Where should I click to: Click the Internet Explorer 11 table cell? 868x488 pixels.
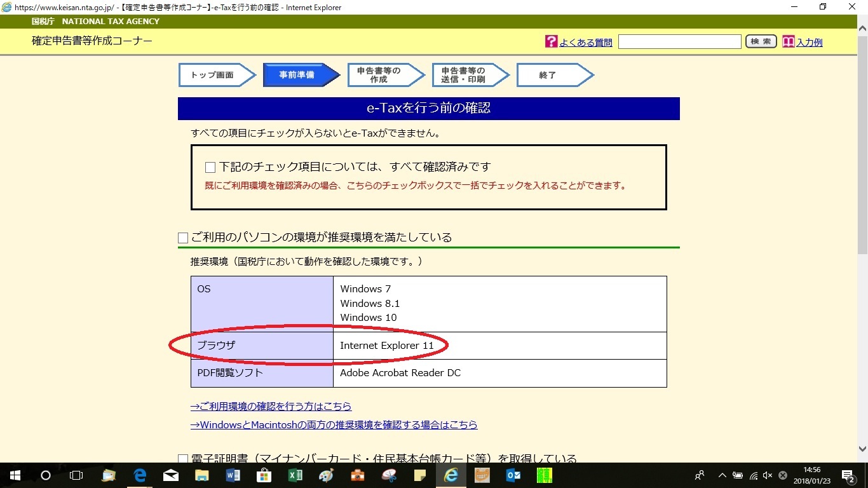coord(499,346)
